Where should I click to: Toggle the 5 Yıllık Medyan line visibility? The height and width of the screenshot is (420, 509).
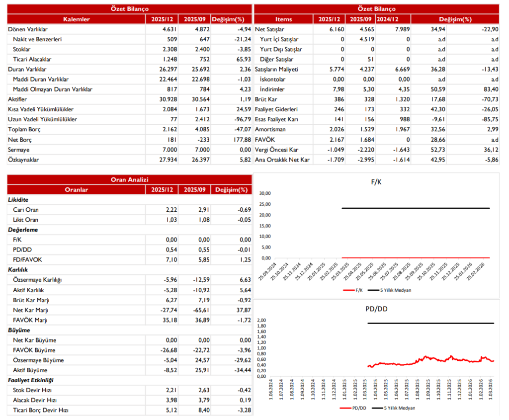click(x=398, y=291)
